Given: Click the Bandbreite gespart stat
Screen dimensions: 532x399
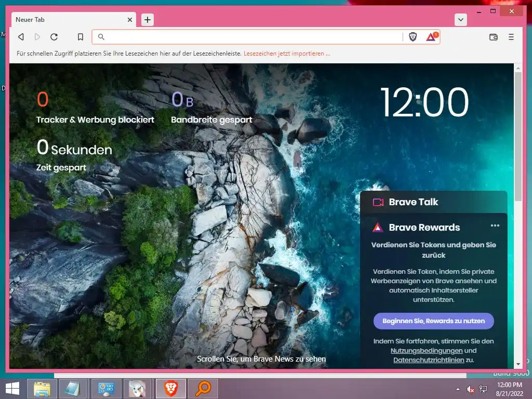Looking at the screenshot, I should pyautogui.click(x=211, y=108).
